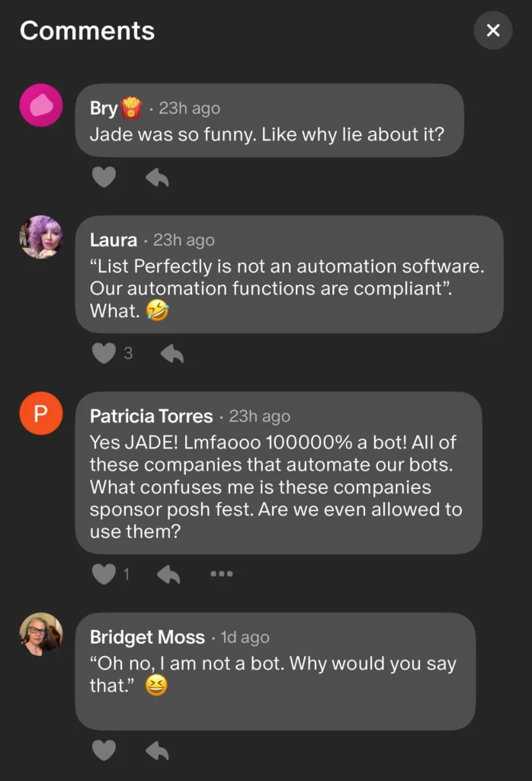View Bridget Moss's profile photo
Image resolution: width=532 pixels, height=781 pixels.
(x=40, y=634)
